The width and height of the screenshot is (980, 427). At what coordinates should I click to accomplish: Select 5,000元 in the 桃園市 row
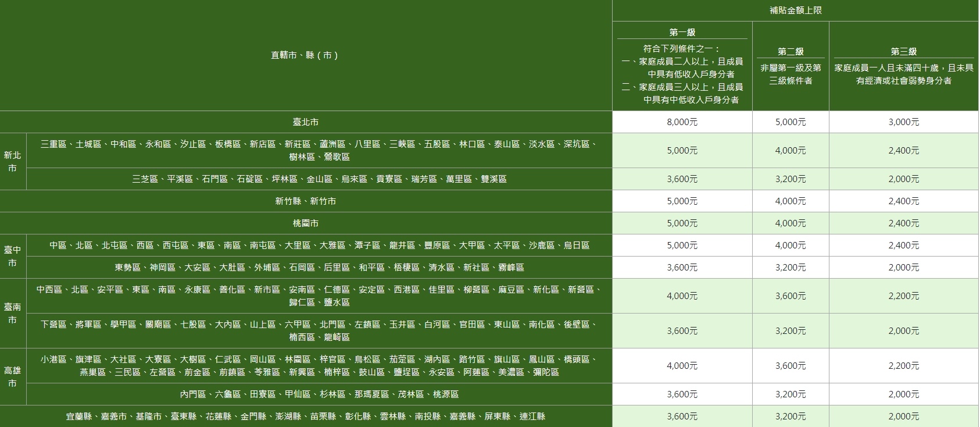(x=682, y=223)
